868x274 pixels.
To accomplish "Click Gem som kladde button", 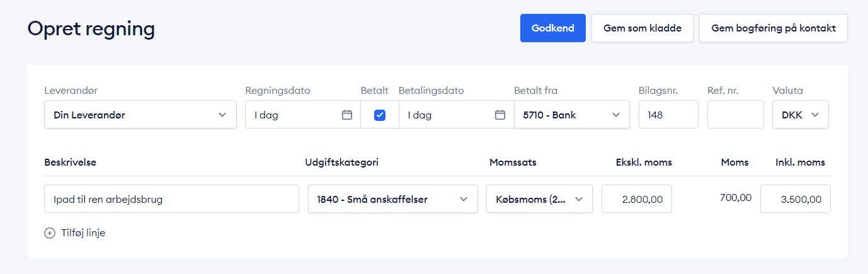I will 642,28.
